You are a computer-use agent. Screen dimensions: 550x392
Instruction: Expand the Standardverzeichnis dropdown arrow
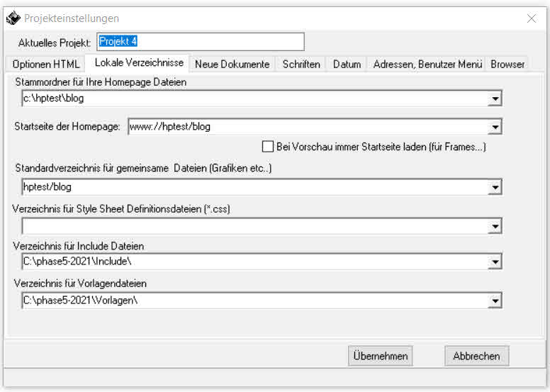(495, 188)
